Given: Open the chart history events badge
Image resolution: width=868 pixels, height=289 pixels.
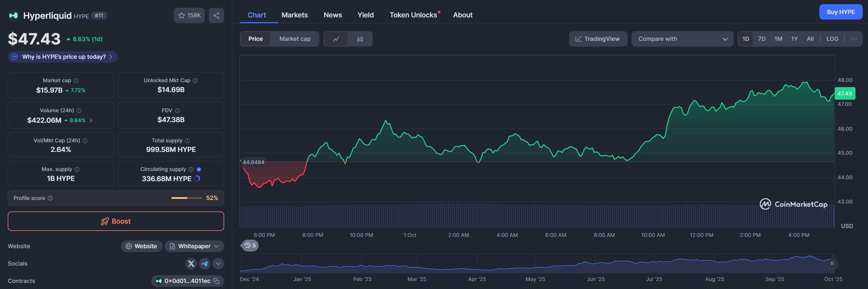Looking at the screenshot, I should pos(250,246).
